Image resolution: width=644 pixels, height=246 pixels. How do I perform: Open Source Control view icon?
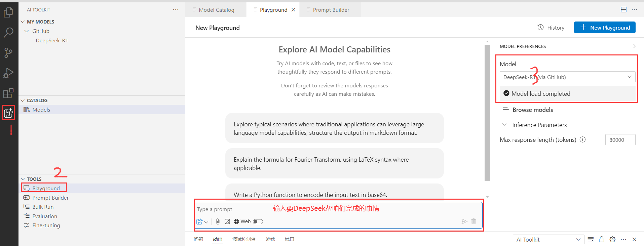[8, 53]
